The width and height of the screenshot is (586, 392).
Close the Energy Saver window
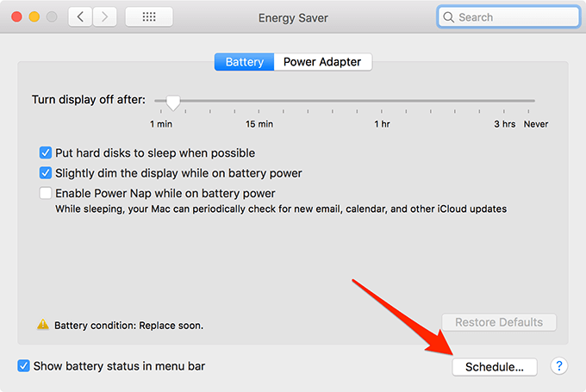click(x=17, y=17)
